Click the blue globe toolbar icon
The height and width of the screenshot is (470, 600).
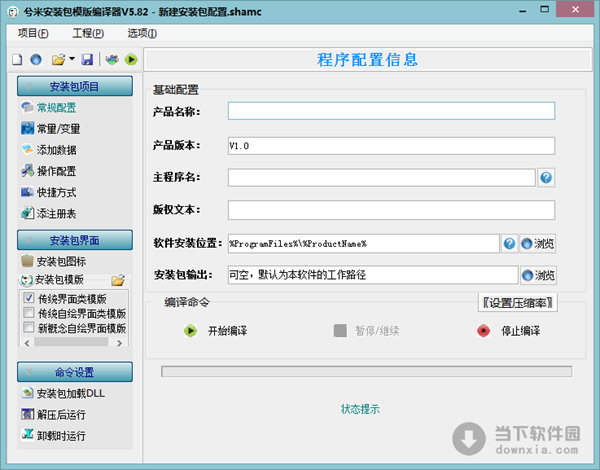[36, 59]
